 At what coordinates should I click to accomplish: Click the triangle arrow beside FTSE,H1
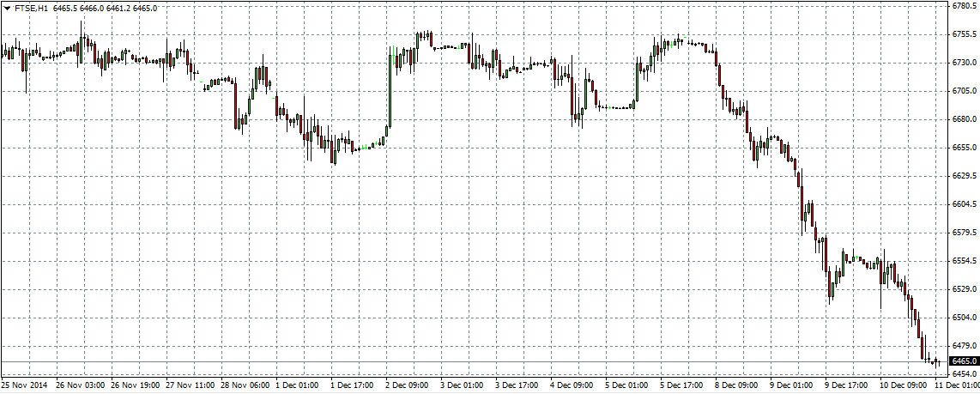(x=7, y=8)
